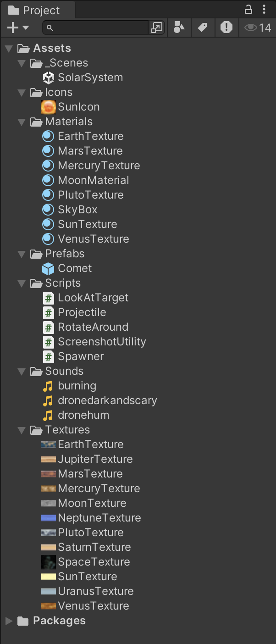The width and height of the screenshot is (276, 644).
Task: Click the Search by Import Log Type icon
Action: tap(226, 28)
